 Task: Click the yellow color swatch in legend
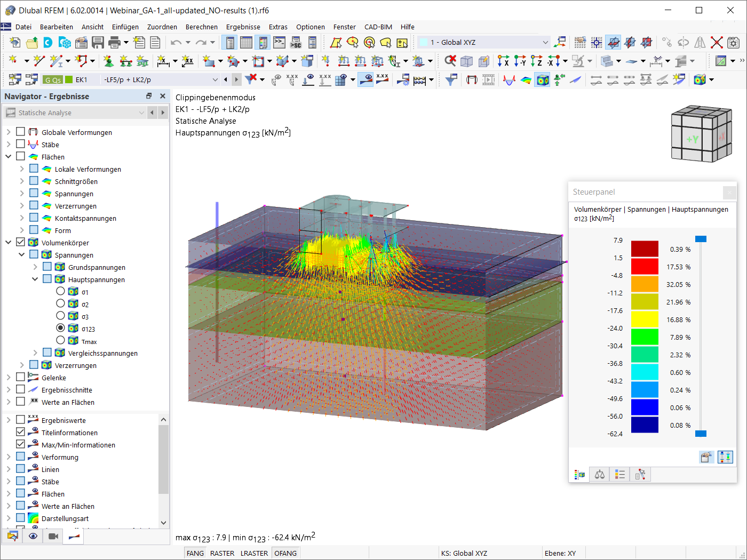pos(645,319)
